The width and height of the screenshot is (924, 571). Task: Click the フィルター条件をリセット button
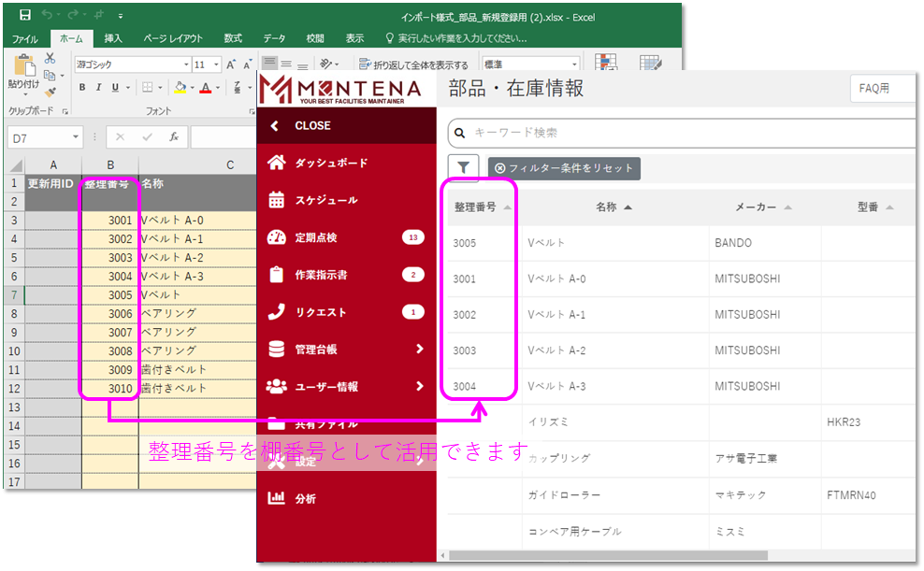tap(564, 168)
